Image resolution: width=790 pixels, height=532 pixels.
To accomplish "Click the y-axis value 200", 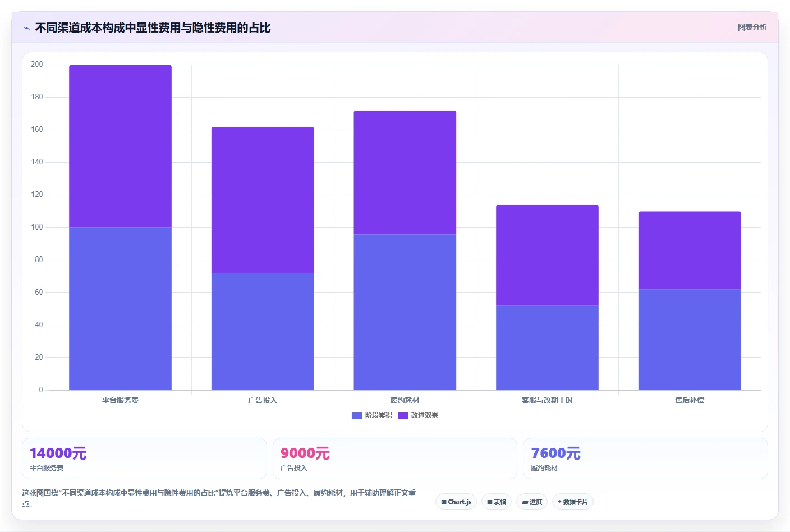I will tap(37, 65).
